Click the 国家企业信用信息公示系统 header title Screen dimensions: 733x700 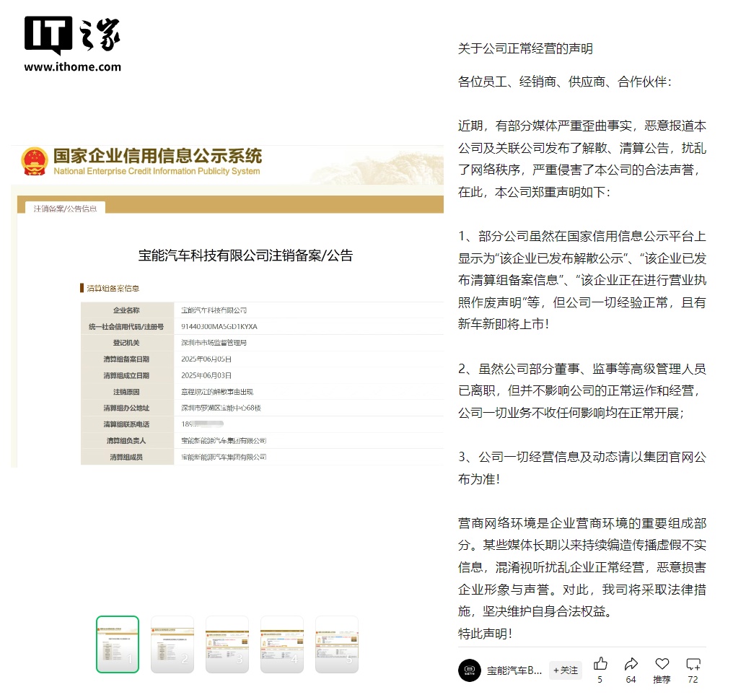[157, 156]
